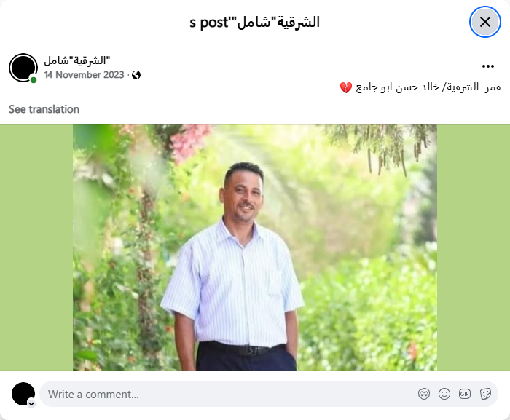Open the الشرقية"شامل" page name link
This screenshot has width=510, height=420.
pyautogui.click(x=77, y=60)
